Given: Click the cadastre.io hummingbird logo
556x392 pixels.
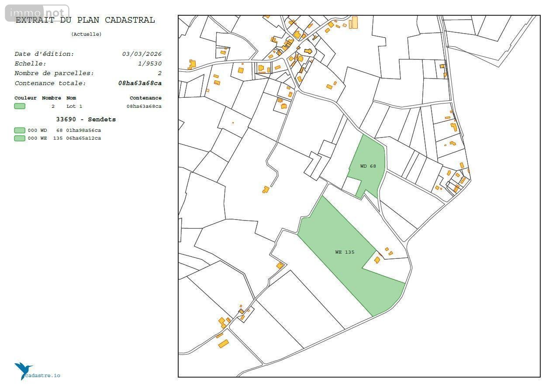Looking at the screenshot, I should click(x=23, y=370).
